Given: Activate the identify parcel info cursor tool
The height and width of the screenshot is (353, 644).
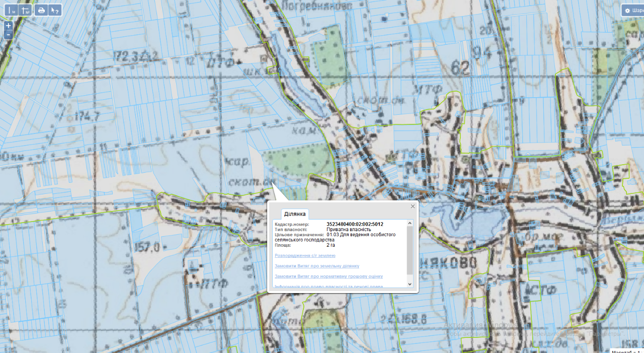Looking at the screenshot, I should [x=55, y=10].
